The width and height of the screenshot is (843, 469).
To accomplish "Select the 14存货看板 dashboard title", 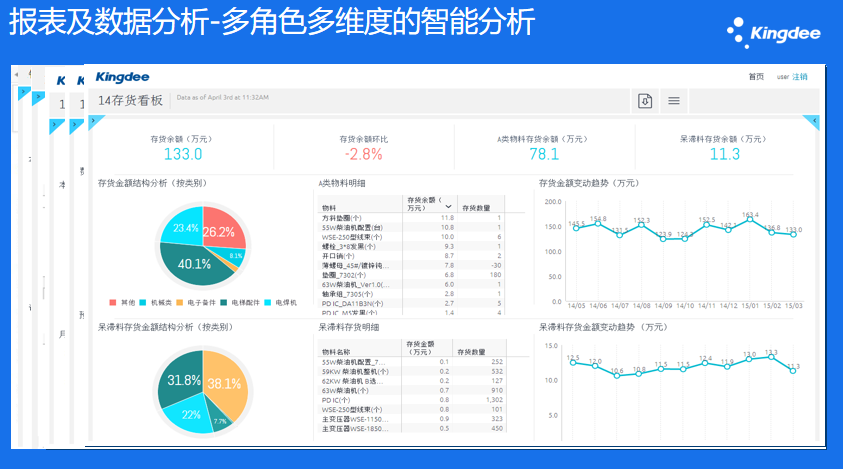I will (130, 101).
